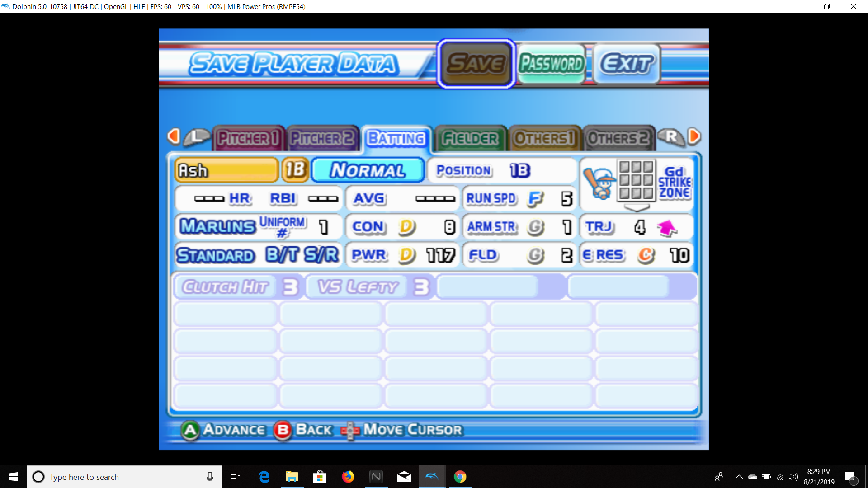Click the batter character icon
This screenshot has height=488, width=868.
(600, 183)
